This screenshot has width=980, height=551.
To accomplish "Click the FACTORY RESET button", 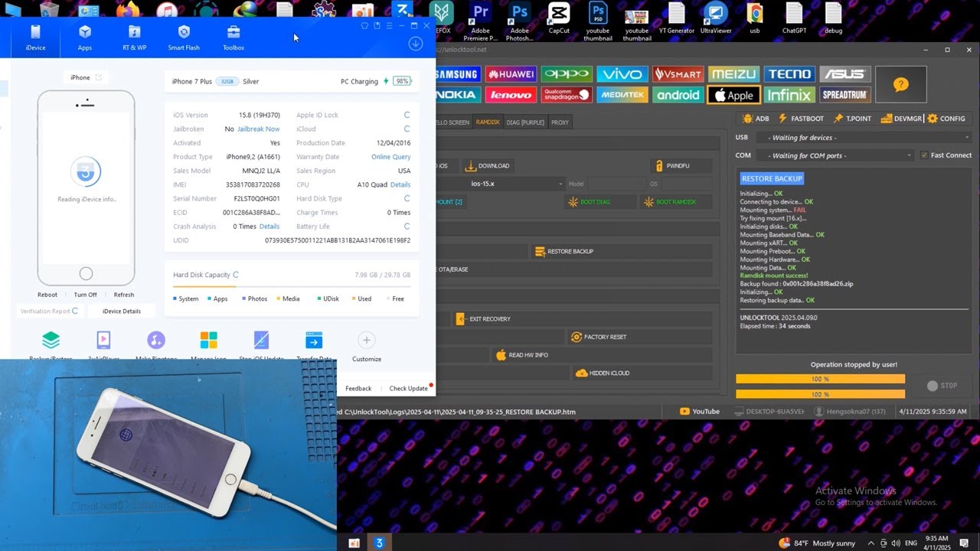I will [640, 337].
